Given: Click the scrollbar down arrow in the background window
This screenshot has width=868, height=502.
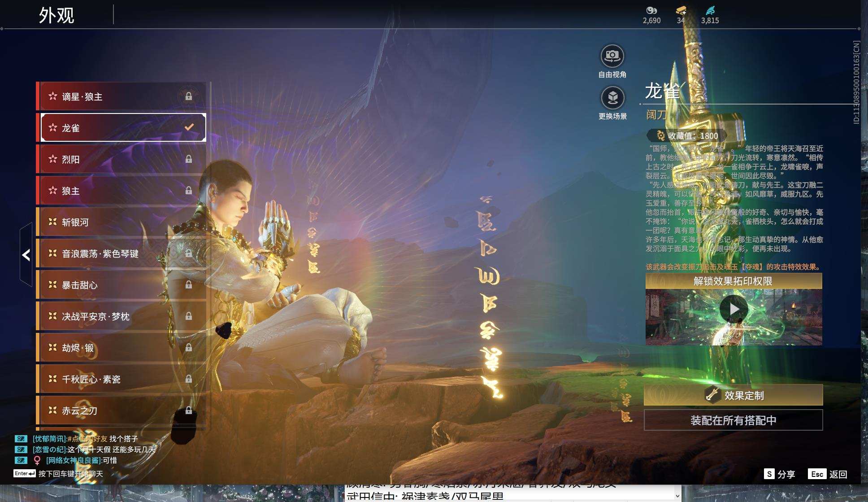Looking at the screenshot, I should click(677, 496).
